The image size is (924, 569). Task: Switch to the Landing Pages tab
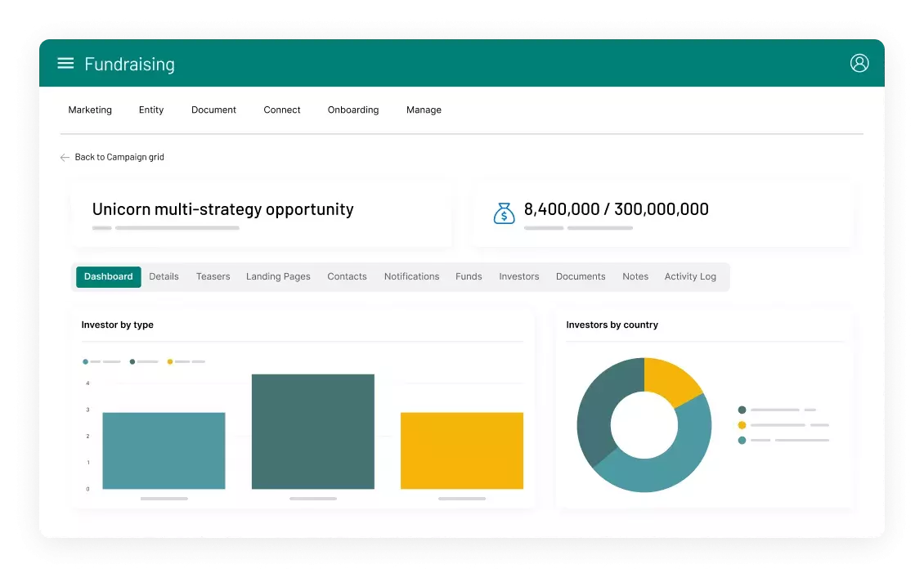278,276
